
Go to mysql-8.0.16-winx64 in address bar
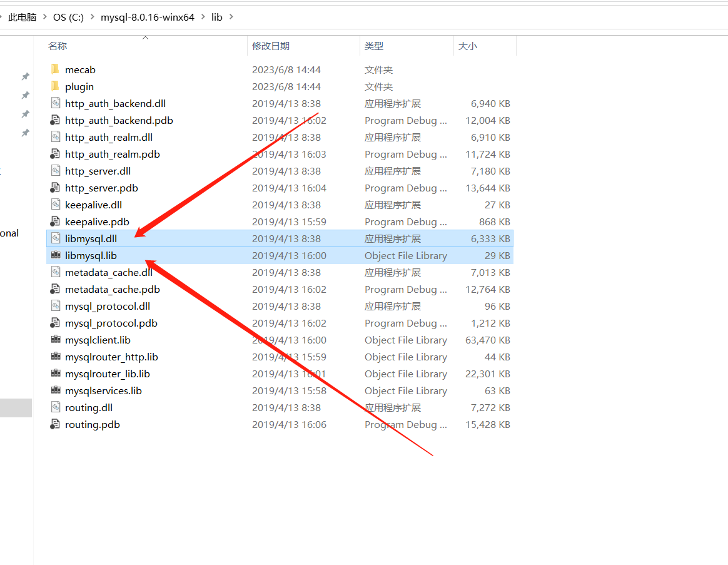pos(148,17)
